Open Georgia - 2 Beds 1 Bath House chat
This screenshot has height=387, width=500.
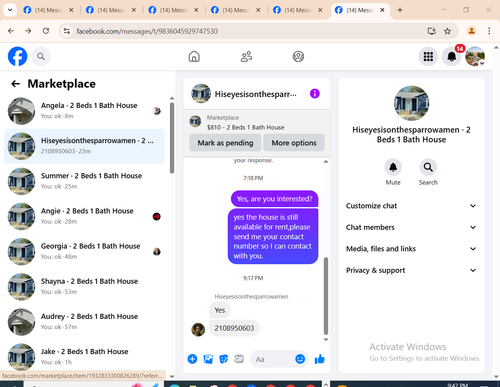pos(84,251)
